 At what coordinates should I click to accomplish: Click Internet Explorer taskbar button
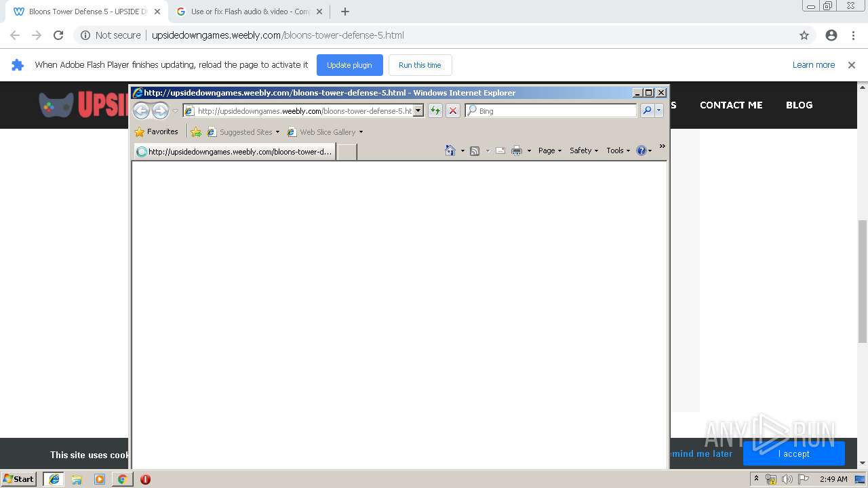(x=54, y=479)
